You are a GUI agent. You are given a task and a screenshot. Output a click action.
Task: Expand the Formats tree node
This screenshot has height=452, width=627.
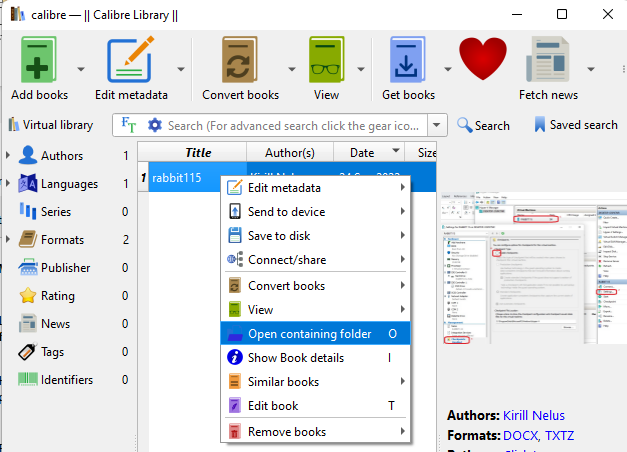[x=8, y=239]
